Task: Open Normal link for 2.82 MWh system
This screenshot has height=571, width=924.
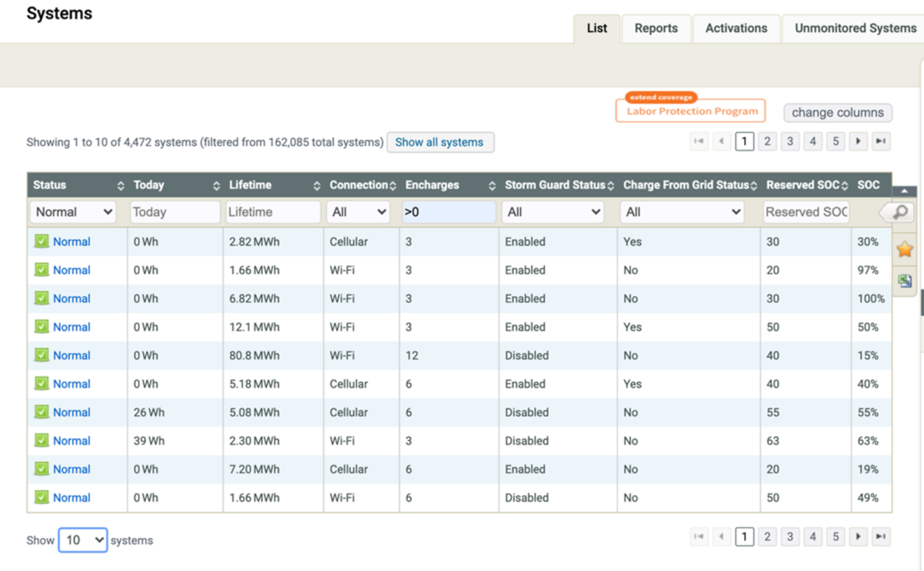Action: 72,242
